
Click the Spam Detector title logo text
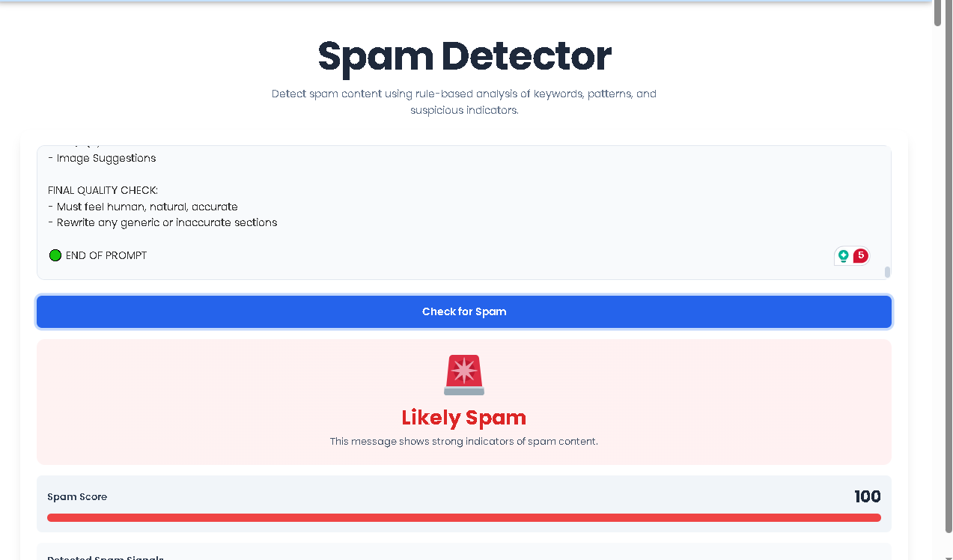tap(463, 56)
